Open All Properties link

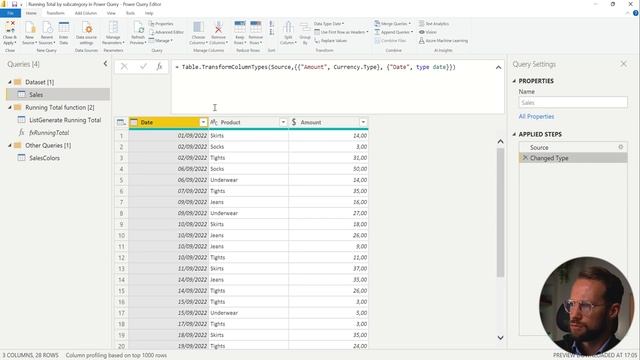pyautogui.click(x=536, y=116)
